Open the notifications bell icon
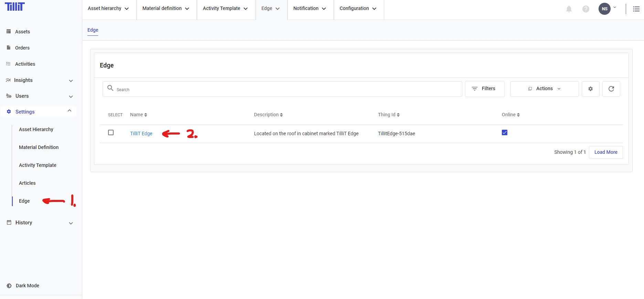This screenshot has width=644, height=299. (x=569, y=9)
